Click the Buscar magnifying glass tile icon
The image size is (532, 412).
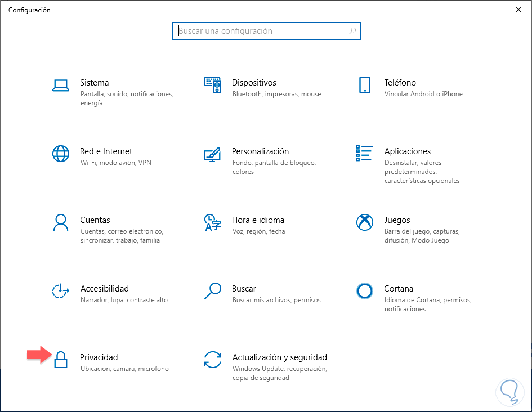(x=213, y=291)
